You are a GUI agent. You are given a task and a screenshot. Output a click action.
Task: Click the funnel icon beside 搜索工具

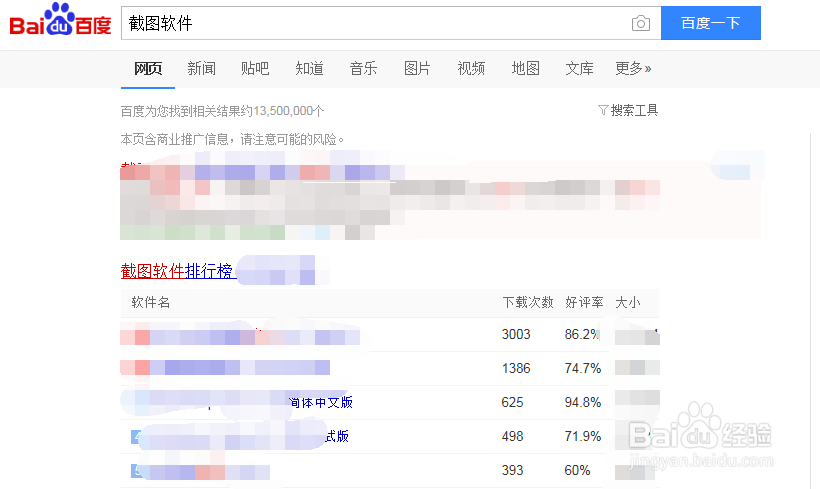point(603,110)
